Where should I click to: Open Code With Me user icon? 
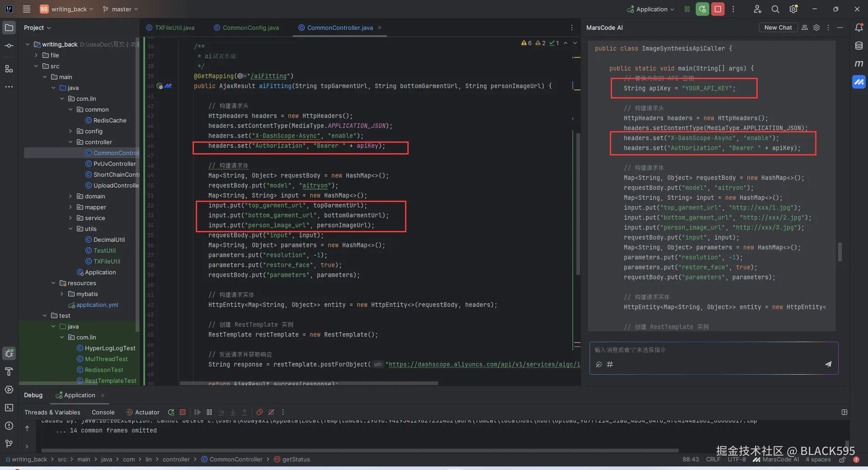757,9
